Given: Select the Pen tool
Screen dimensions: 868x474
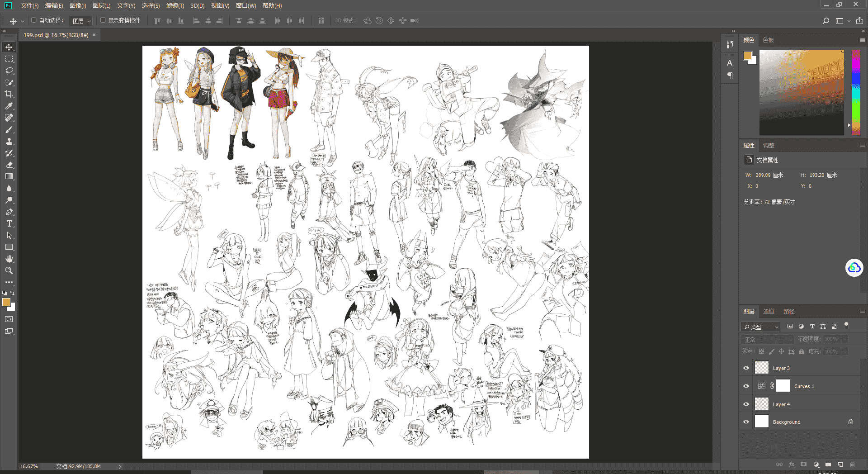Looking at the screenshot, I should coord(9,212).
